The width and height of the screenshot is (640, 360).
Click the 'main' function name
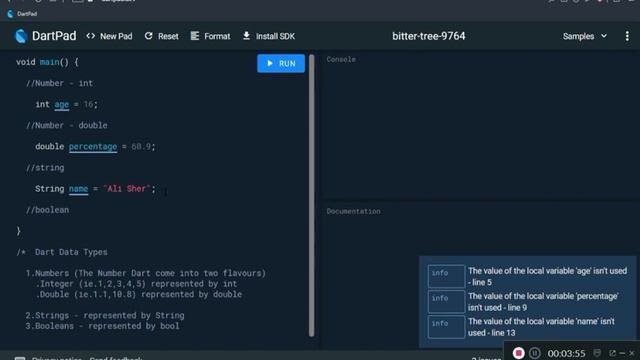point(49,62)
